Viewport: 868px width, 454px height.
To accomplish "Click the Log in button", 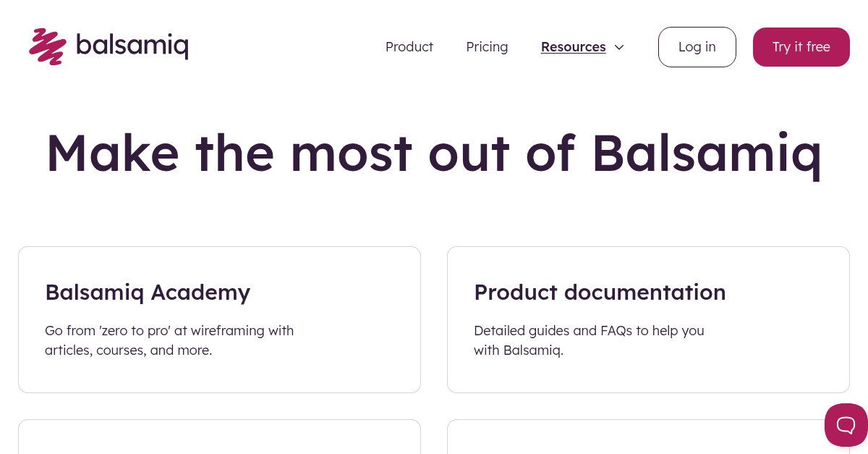I will 697,46.
